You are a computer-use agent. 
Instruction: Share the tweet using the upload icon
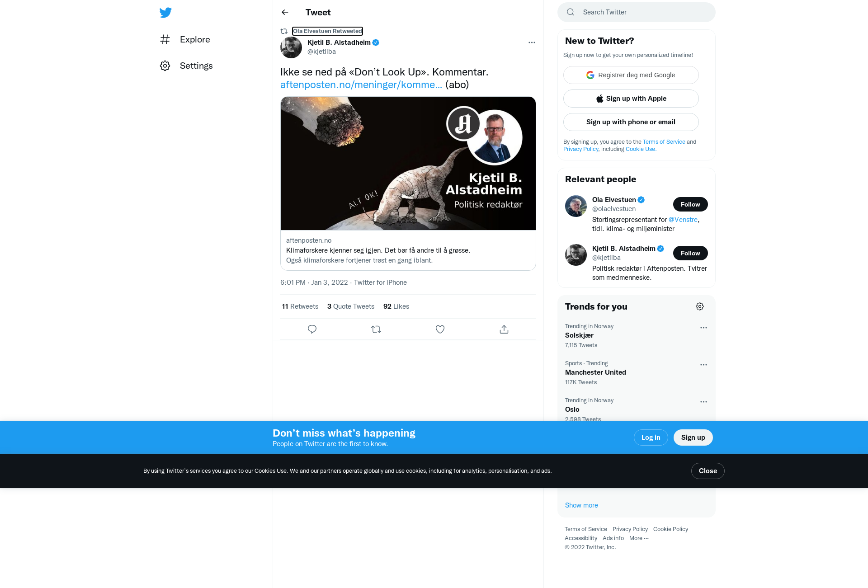tap(504, 329)
